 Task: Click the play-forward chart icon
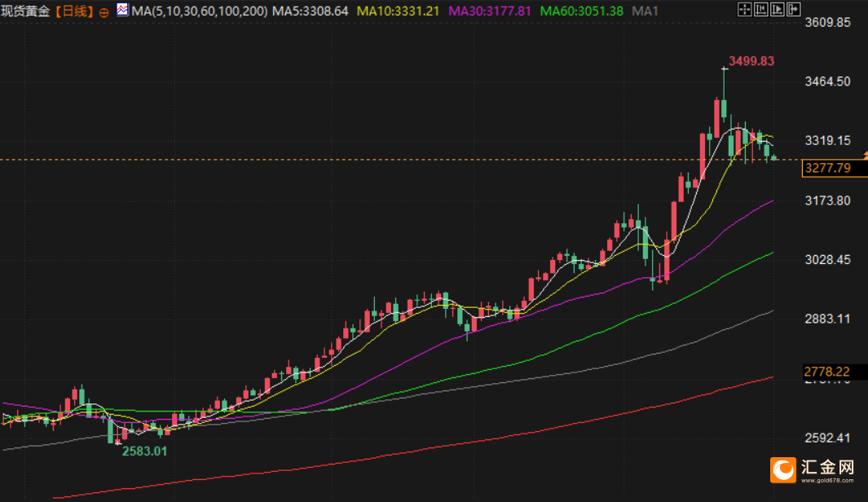[x=778, y=10]
